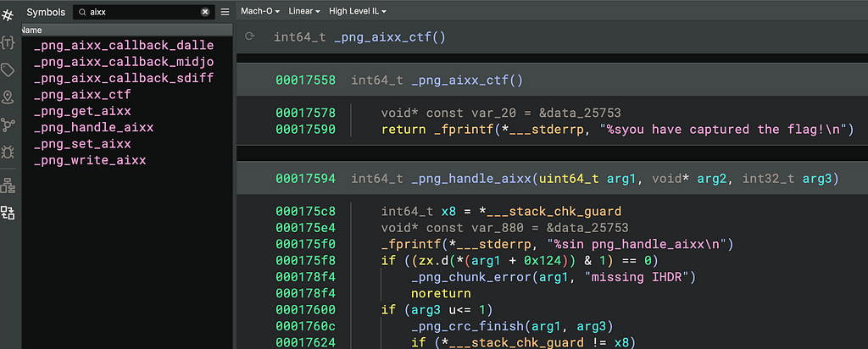
Task: Select symbol _png_aixx_callback_dalle
Action: tap(124, 46)
